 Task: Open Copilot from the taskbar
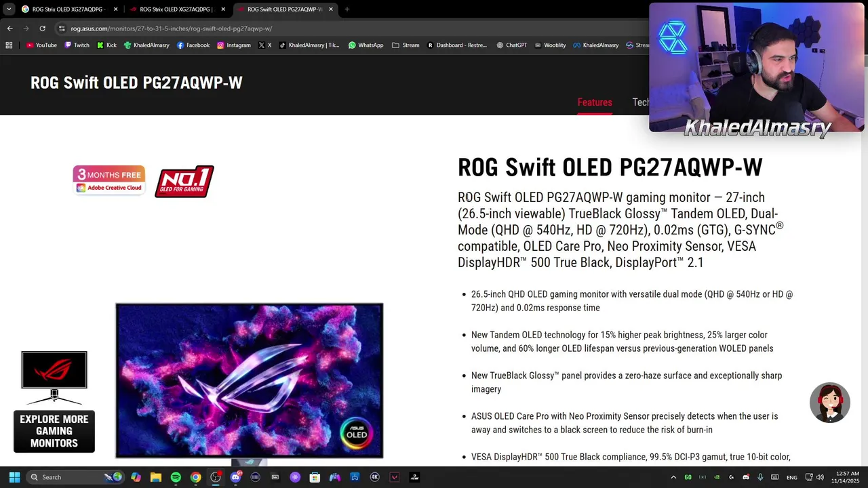point(136,477)
